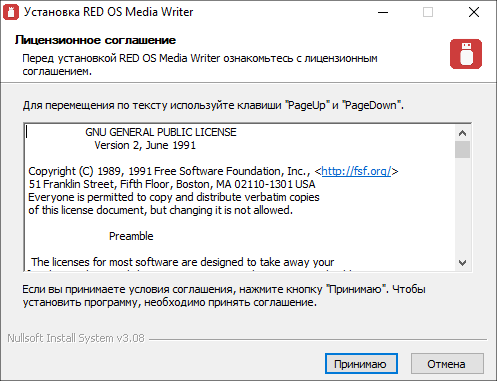Click the Отмена button
The height and width of the screenshot is (381, 497).
pyautogui.click(x=447, y=364)
